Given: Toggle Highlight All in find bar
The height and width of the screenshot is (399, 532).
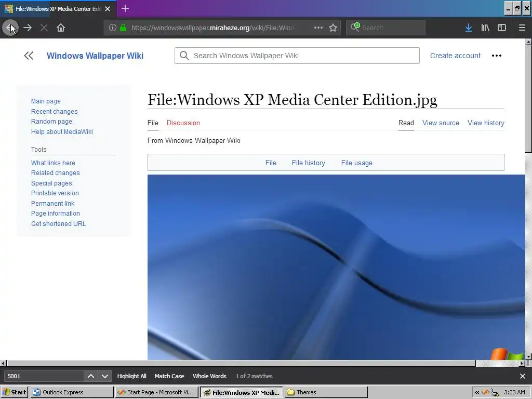Looking at the screenshot, I should tap(131, 376).
